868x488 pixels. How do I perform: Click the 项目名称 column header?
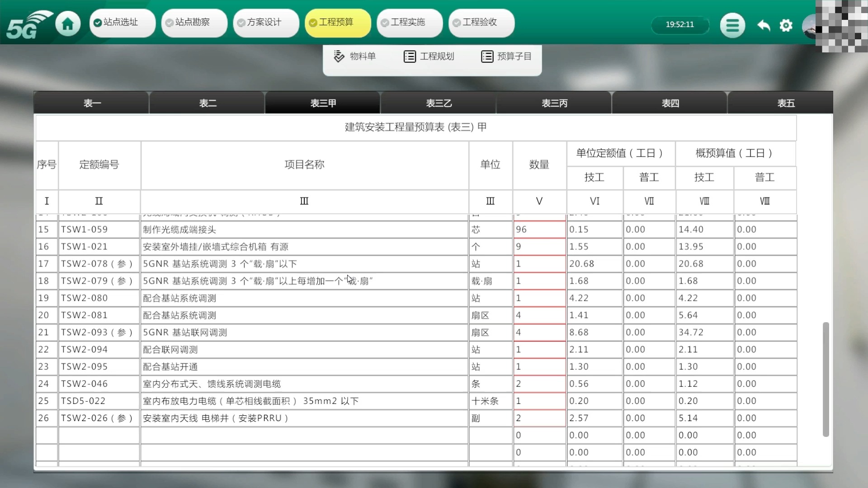pos(304,164)
